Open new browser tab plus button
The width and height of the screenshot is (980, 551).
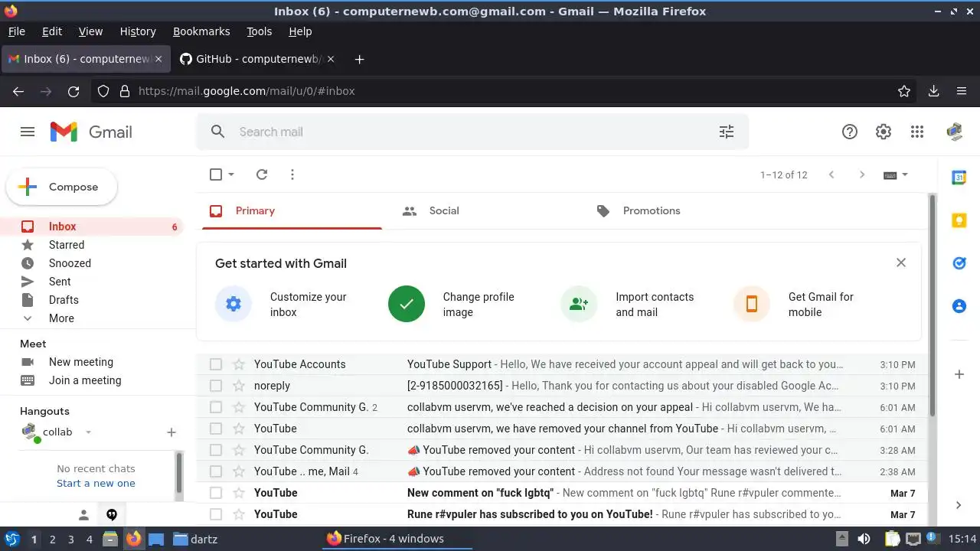[359, 59]
